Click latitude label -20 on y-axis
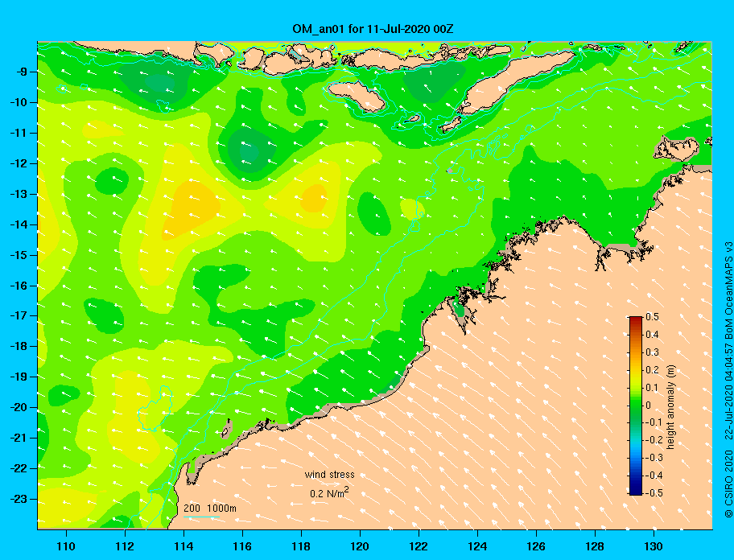 pos(19,407)
